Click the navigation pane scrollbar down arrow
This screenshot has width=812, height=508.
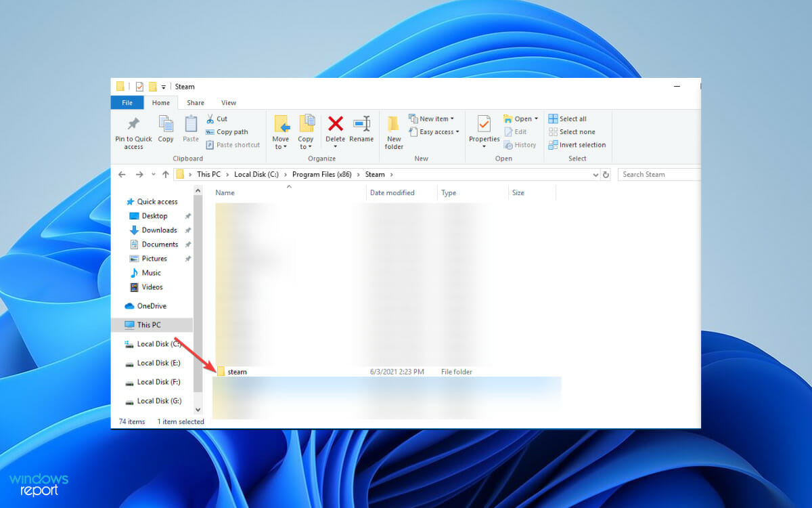(198, 409)
